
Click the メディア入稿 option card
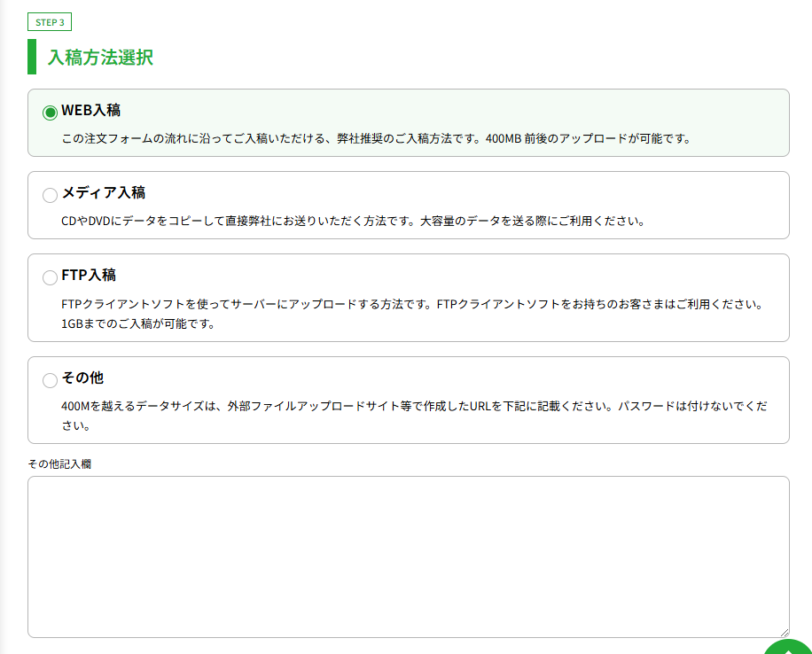[x=408, y=206]
